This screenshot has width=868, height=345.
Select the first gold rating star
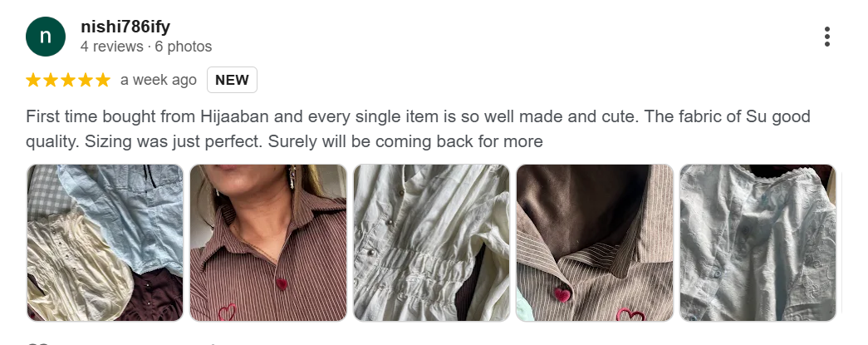[33, 81]
